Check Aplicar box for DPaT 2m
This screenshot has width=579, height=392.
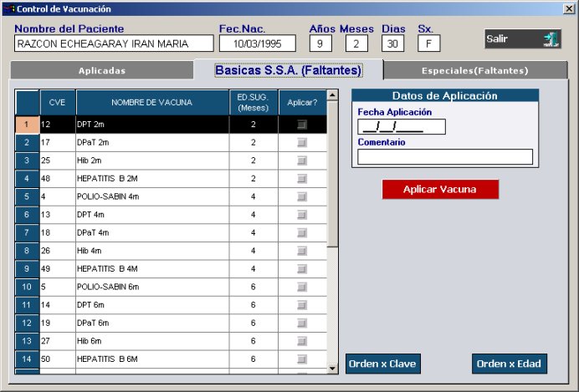[x=302, y=142]
